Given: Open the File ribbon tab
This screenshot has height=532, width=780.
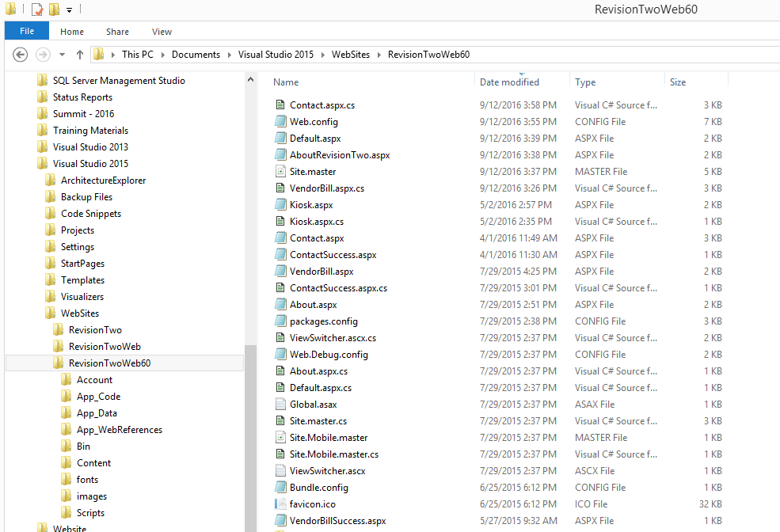Looking at the screenshot, I should 27,31.
